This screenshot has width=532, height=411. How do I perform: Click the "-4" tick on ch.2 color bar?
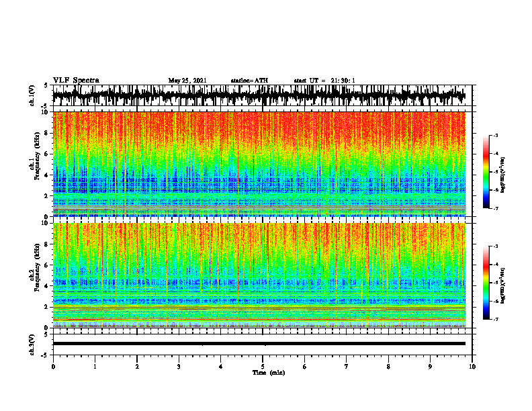point(496,265)
